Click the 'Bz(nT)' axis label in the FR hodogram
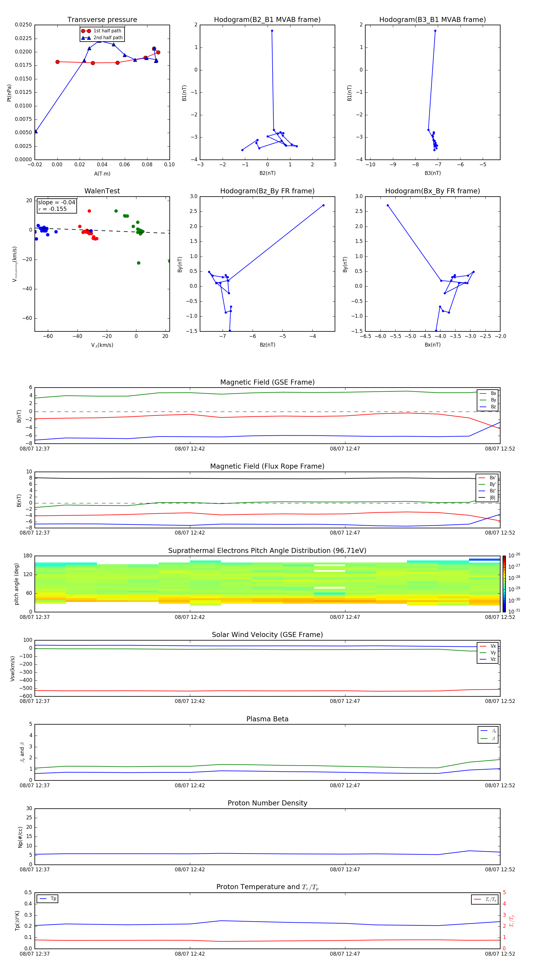 [267, 345]
